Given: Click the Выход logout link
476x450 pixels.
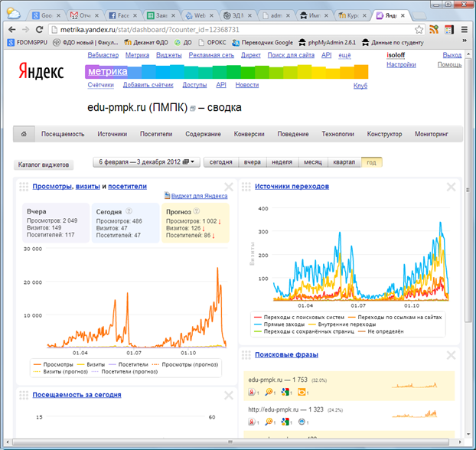Looking at the screenshot, I should click(452, 55).
